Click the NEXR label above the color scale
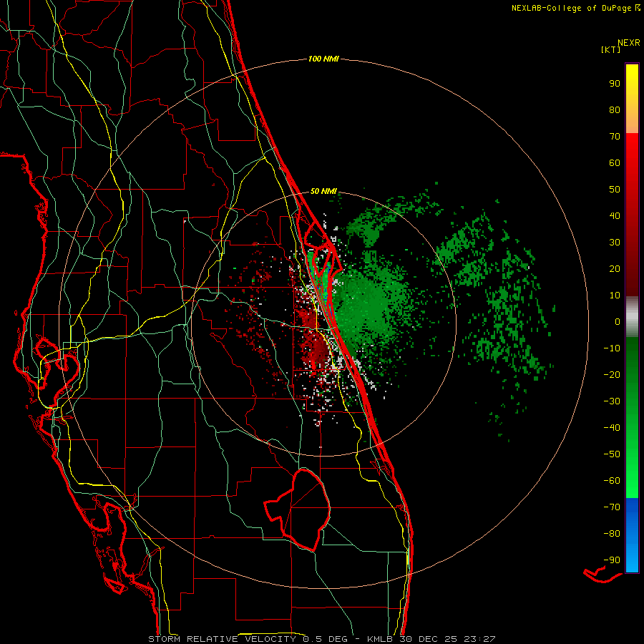 [x=628, y=43]
